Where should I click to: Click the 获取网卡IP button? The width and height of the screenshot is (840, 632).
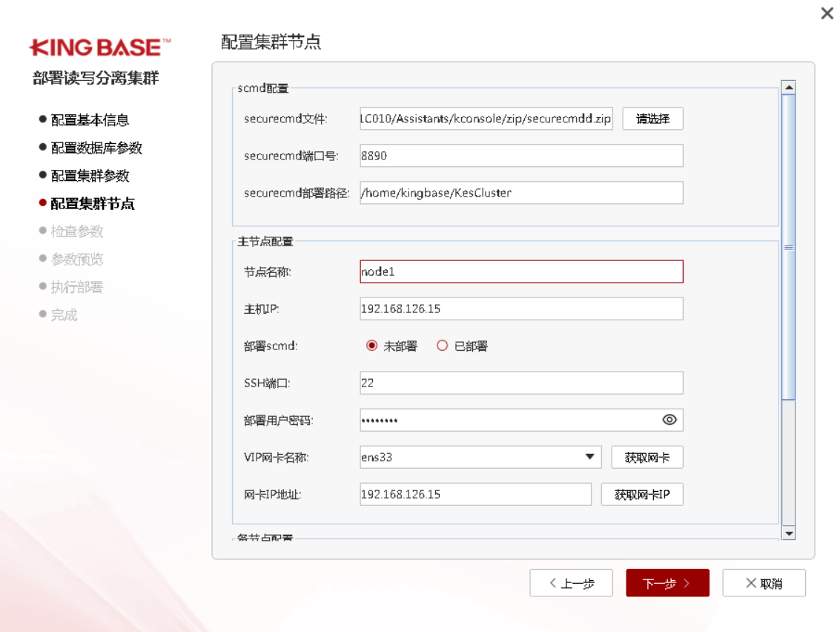641,494
